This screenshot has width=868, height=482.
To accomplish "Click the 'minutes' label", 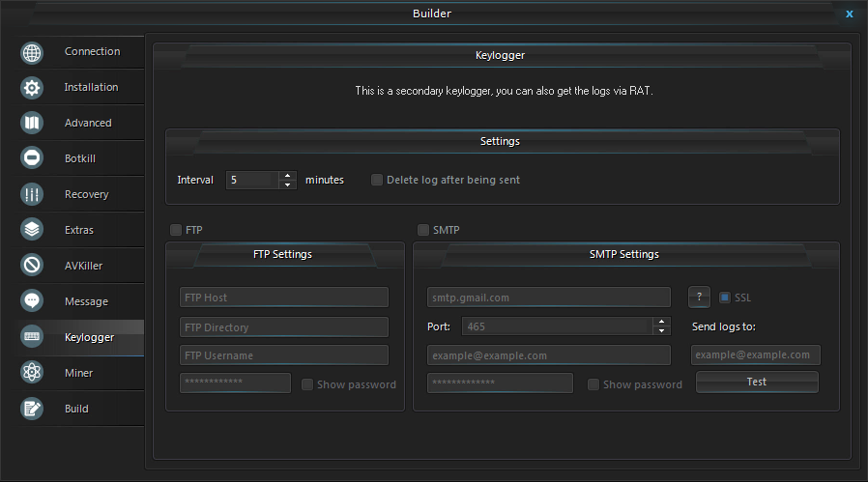I will pyautogui.click(x=325, y=180).
